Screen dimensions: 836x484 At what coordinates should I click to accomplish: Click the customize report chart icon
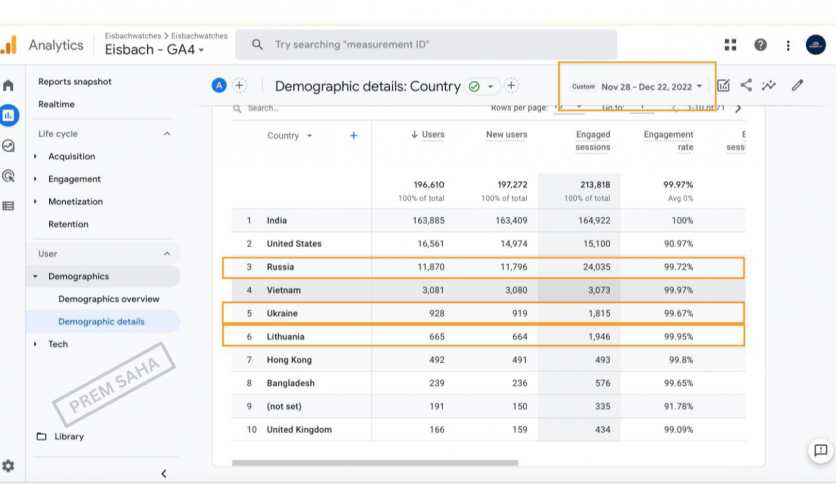tap(724, 86)
